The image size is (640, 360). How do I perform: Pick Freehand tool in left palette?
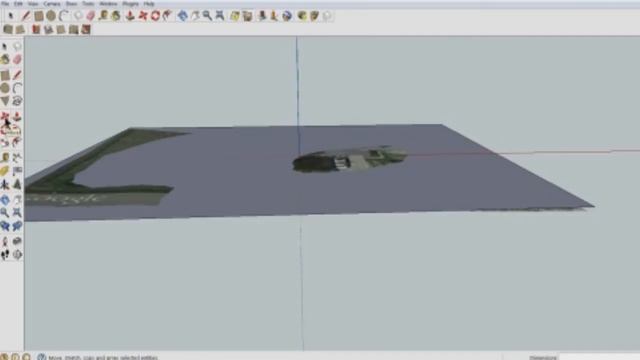coord(17,101)
